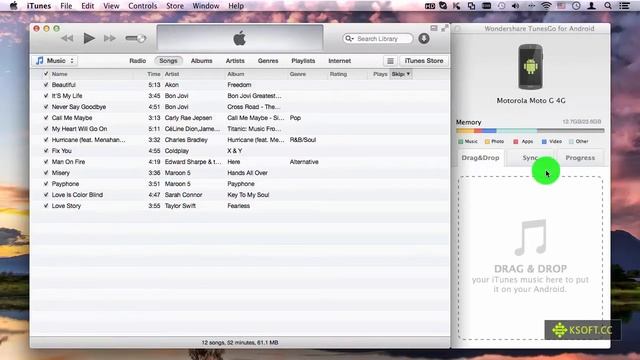
Task: Open the Apple menu
Action: (x=13, y=6)
